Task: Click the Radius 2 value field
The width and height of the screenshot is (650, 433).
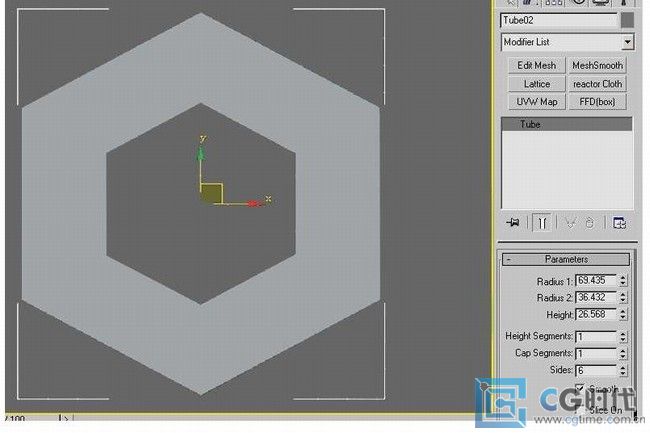Action: [596, 298]
